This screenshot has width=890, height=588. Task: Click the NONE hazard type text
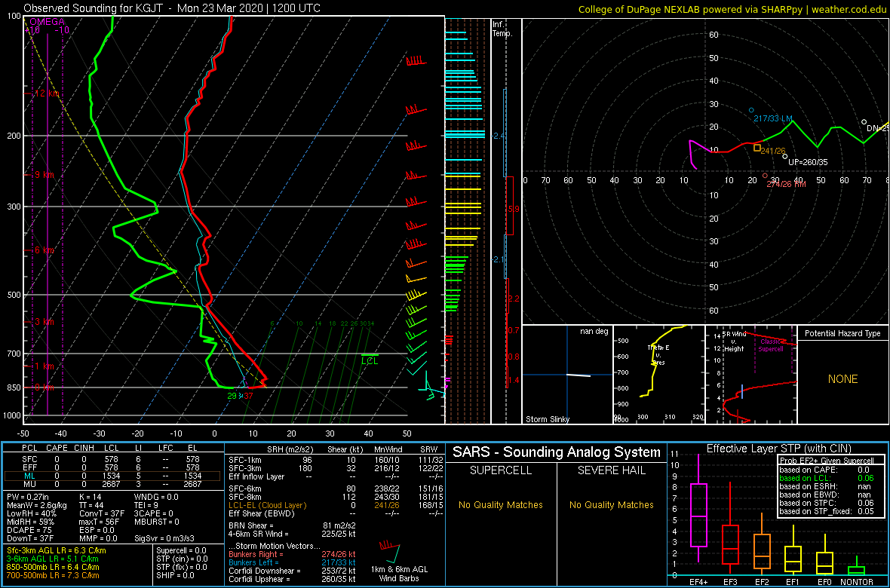[843, 379]
